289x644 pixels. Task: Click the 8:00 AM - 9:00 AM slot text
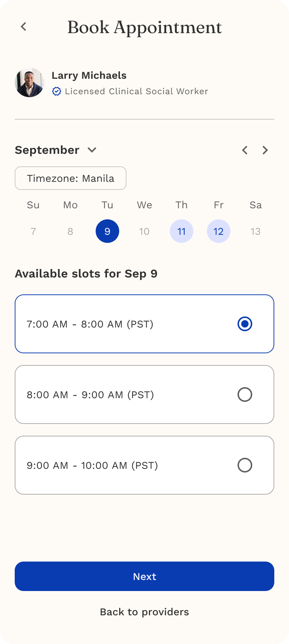(x=90, y=395)
